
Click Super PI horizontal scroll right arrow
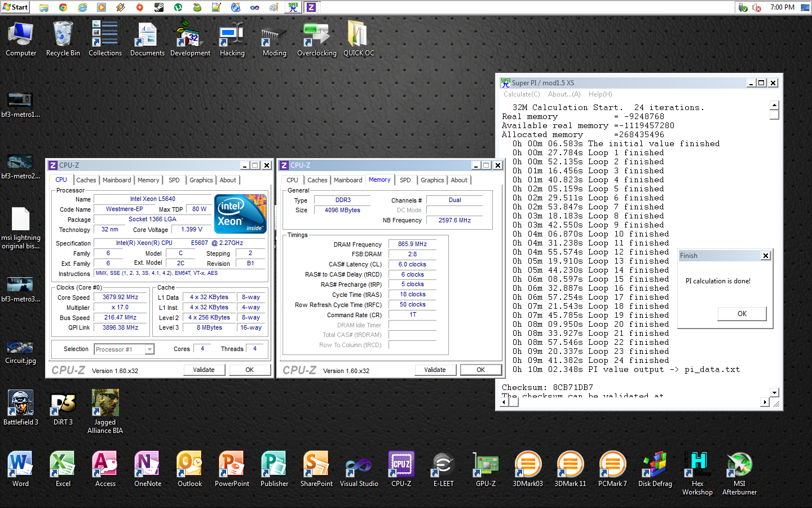click(765, 402)
